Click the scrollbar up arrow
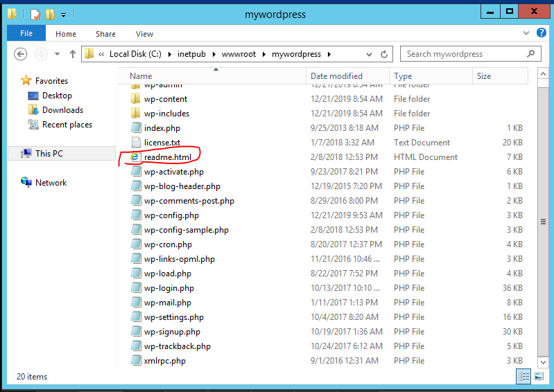This screenshot has height=392, width=554. click(543, 73)
